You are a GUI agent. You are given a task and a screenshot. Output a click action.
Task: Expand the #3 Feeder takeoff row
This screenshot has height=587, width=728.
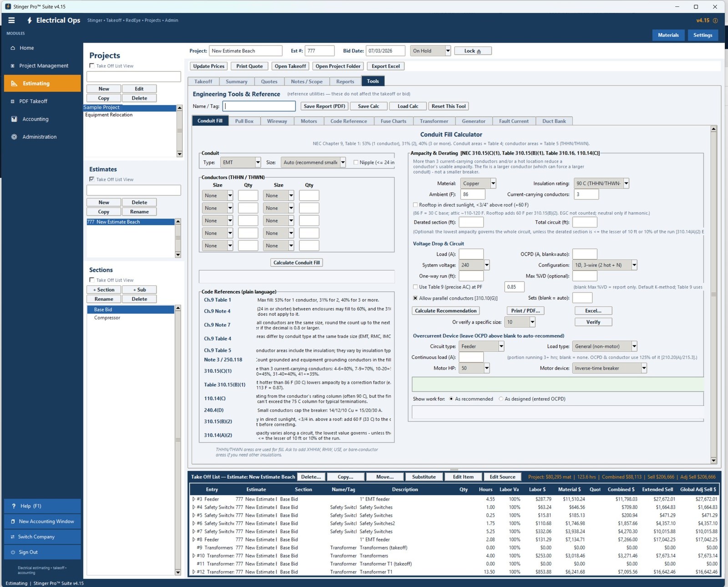[x=194, y=499]
